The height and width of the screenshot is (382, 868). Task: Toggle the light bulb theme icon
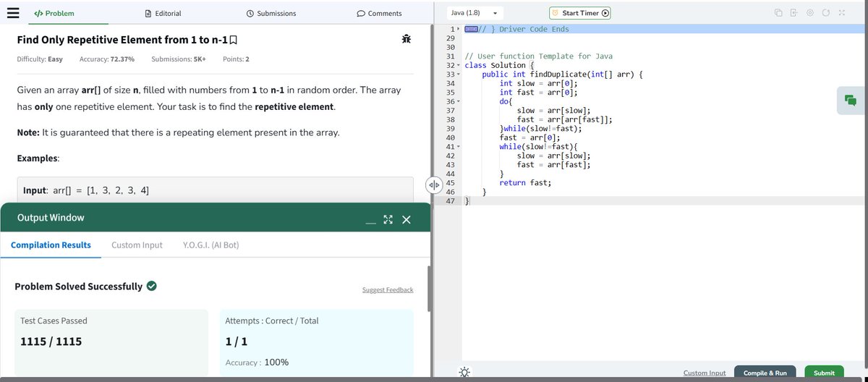click(464, 373)
